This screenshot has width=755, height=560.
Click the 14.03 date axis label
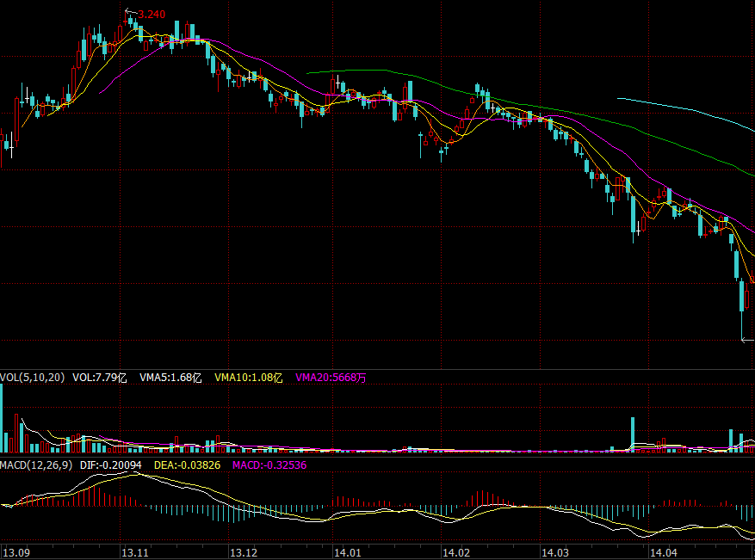[x=555, y=552]
